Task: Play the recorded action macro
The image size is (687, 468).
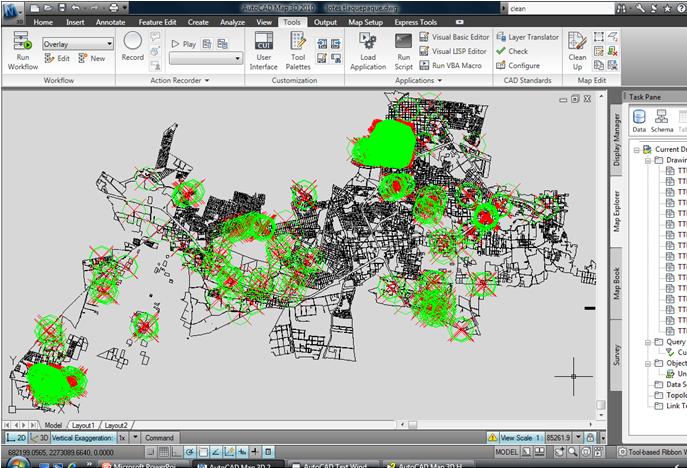Action: (x=184, y=44)
